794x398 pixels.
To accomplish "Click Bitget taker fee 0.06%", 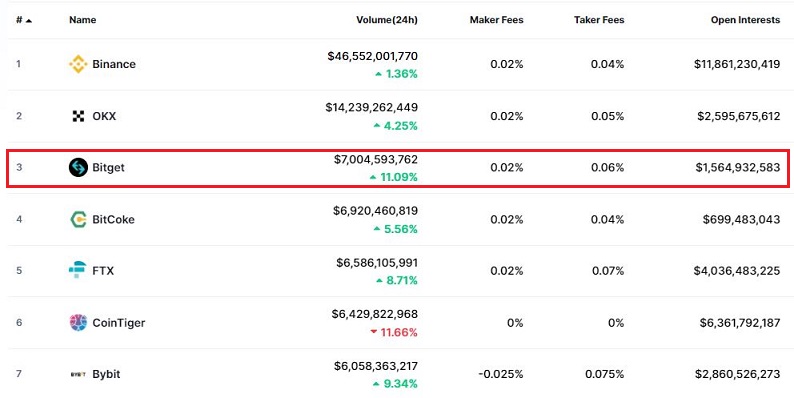I will [x=608, y=167].
